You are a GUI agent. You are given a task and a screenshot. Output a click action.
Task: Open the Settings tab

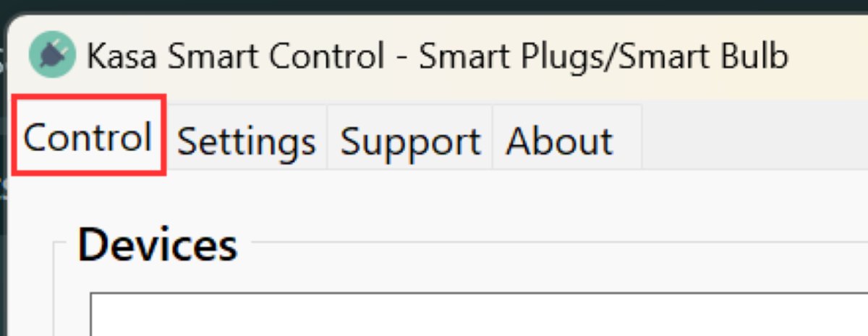pyautogui.click(x=247, y=140)
